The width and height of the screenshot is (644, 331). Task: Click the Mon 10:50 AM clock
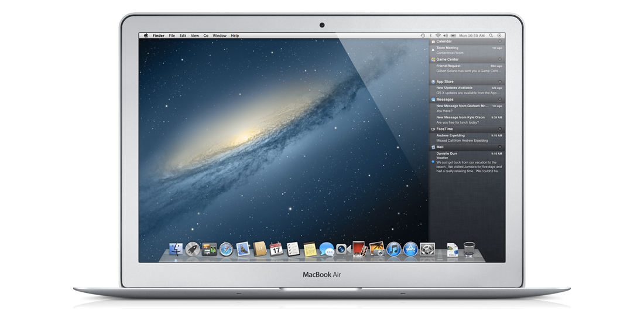pos(472,36)
